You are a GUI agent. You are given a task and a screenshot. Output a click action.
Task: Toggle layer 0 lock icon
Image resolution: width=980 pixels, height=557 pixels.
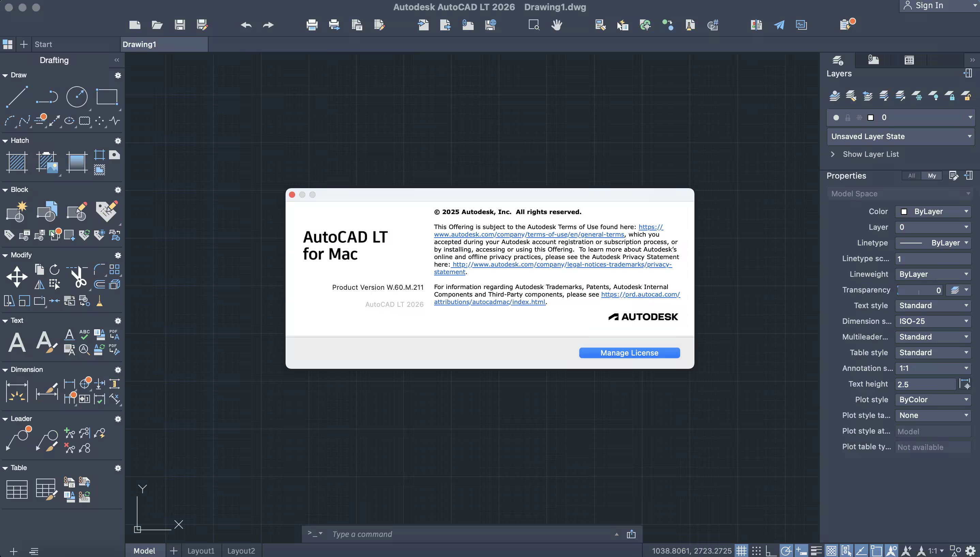click(848, 118)
